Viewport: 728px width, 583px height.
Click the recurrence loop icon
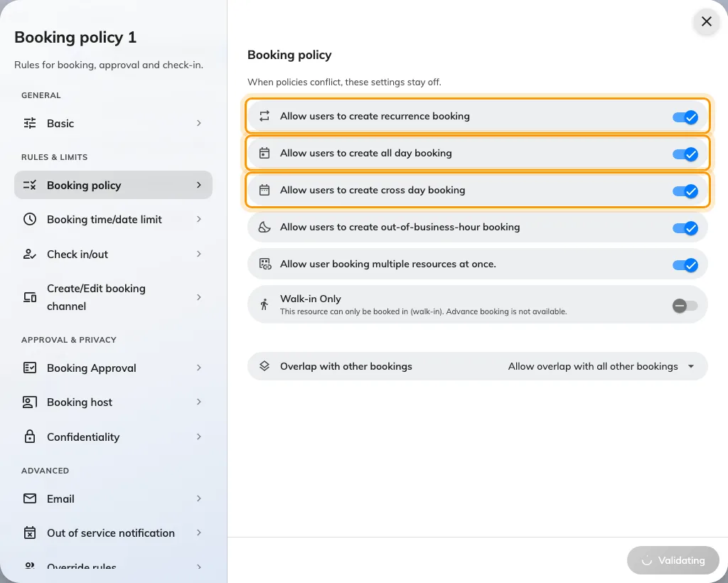[264, 116]
